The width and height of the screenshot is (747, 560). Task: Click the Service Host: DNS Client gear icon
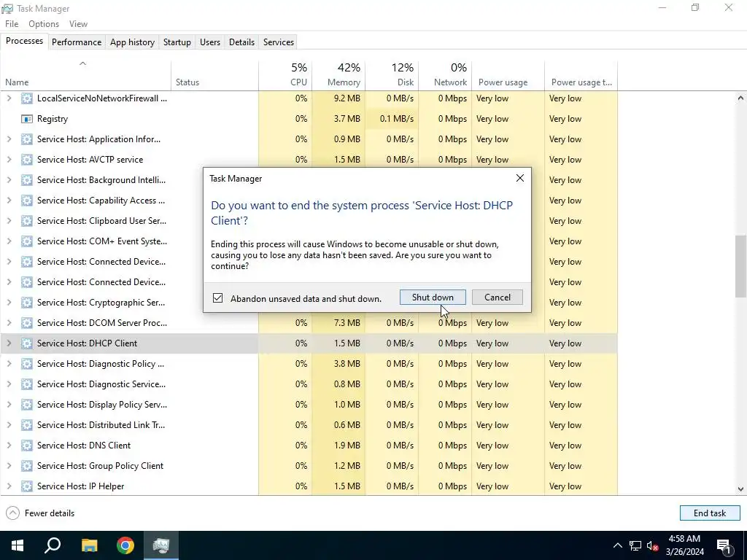pyautogui.click(x=27, y=446)
